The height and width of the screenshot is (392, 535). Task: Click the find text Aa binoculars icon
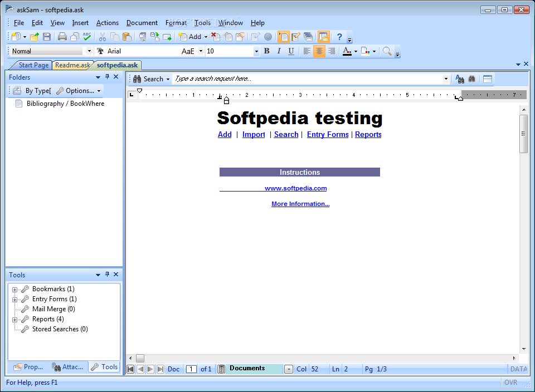point(460,79)
